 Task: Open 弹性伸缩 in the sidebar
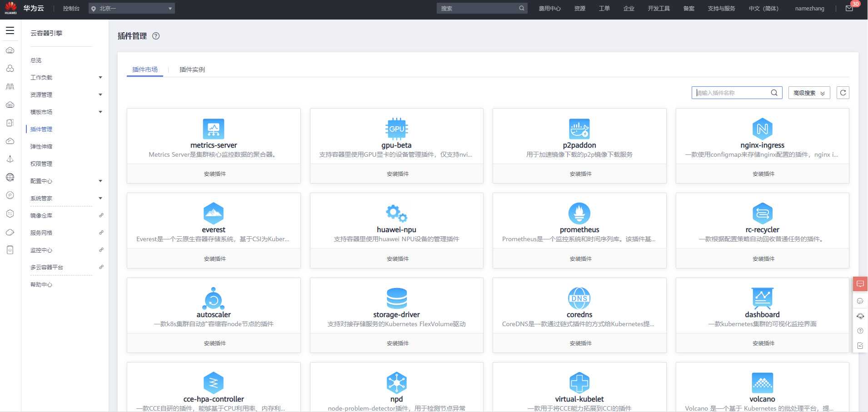point(41,147)
